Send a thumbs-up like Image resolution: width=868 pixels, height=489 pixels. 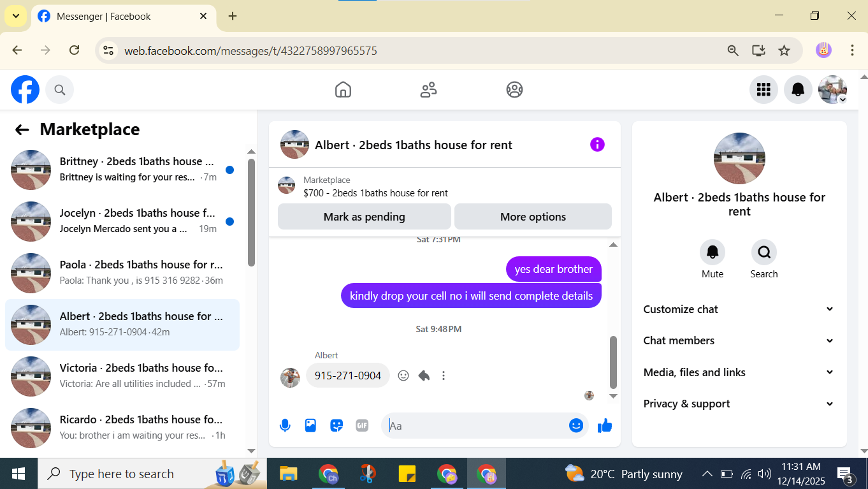[605, 426]
